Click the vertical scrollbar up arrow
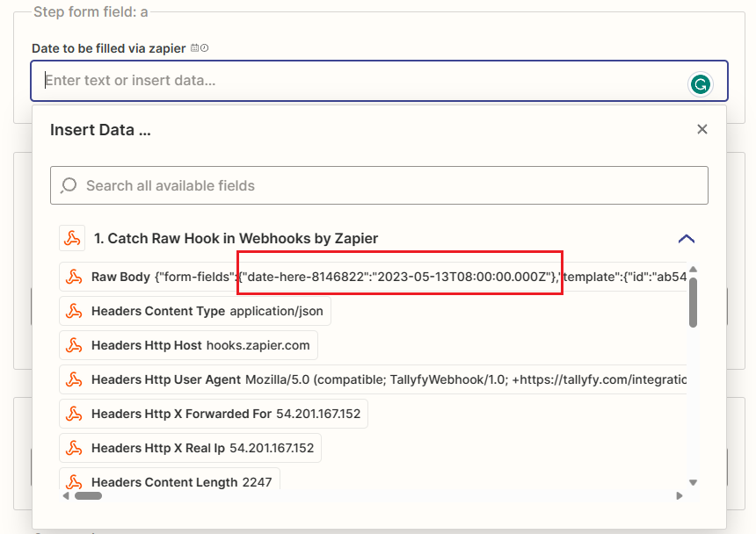756x534 pixels. pyautogui.click(x=693, y=270)
